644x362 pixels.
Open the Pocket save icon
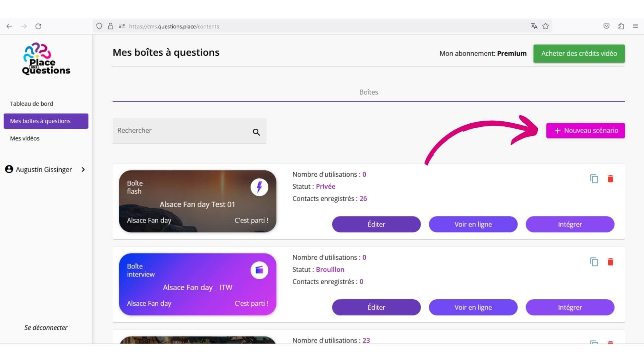606,26
